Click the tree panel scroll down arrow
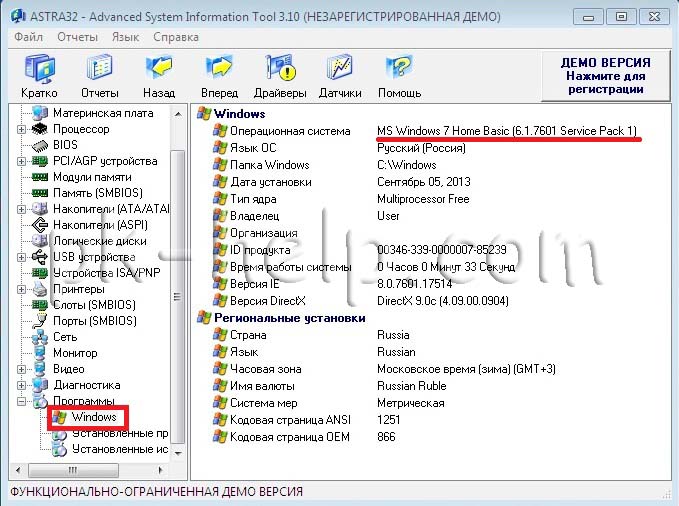Image resolution: width=679 pixels, height=506 pixels. tap(178, 453)
